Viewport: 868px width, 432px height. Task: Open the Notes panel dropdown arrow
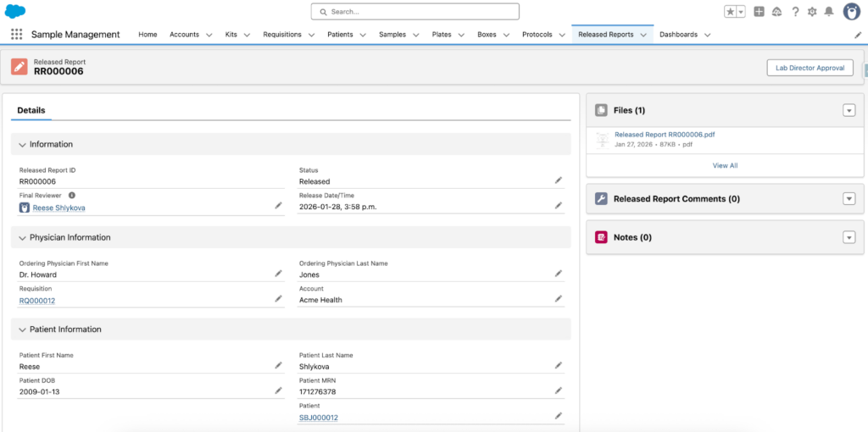(x=849, y=237)
